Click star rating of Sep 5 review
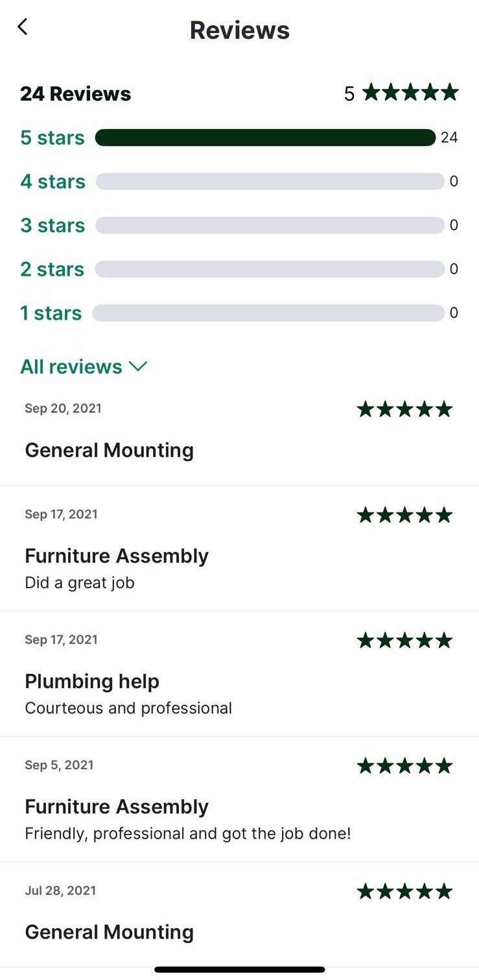 404,766
